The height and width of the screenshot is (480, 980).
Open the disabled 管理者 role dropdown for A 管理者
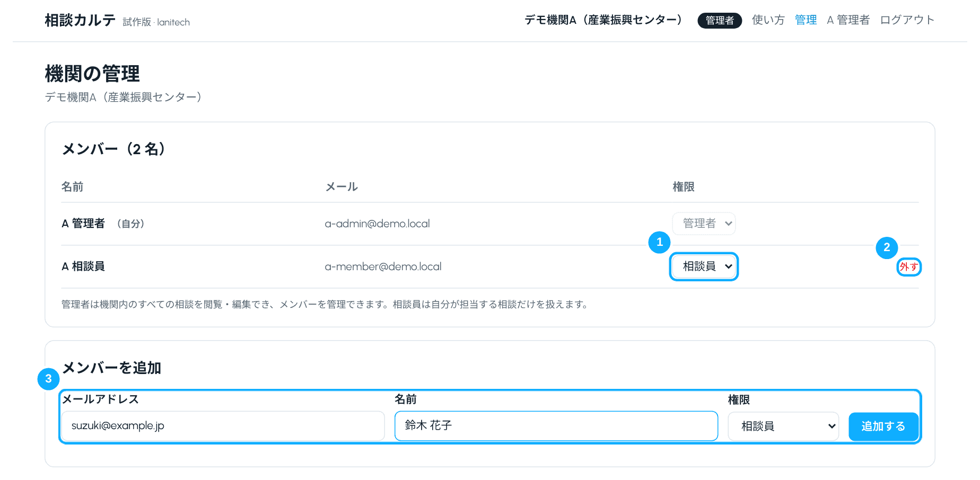(x=704, y=224)
